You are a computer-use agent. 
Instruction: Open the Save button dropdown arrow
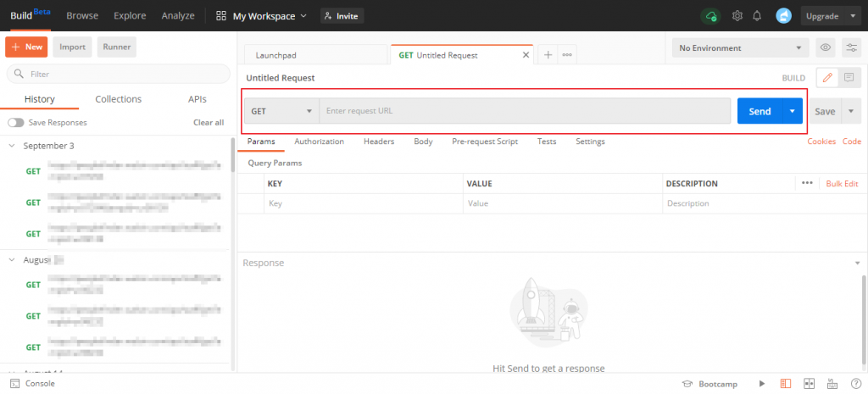point(851,111)
